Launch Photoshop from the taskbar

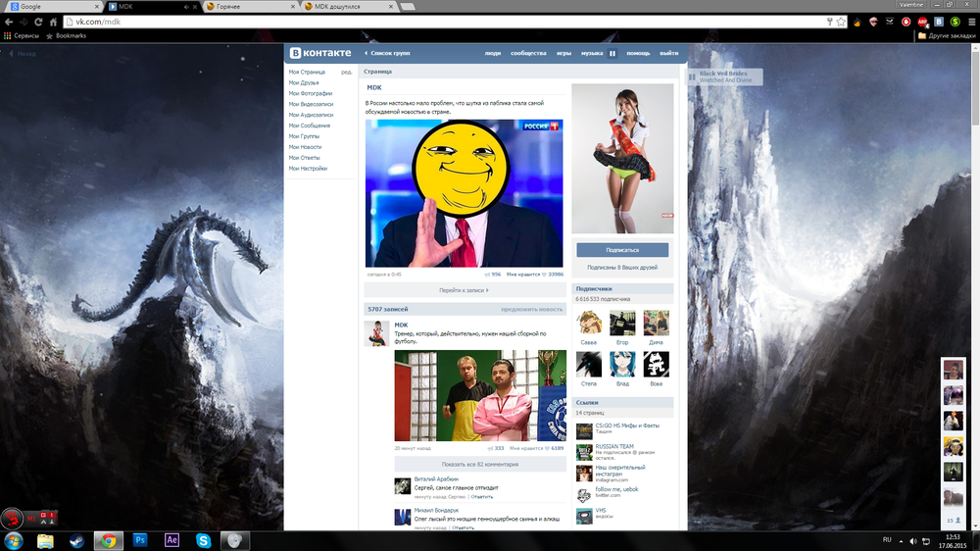tap(140, 540)
